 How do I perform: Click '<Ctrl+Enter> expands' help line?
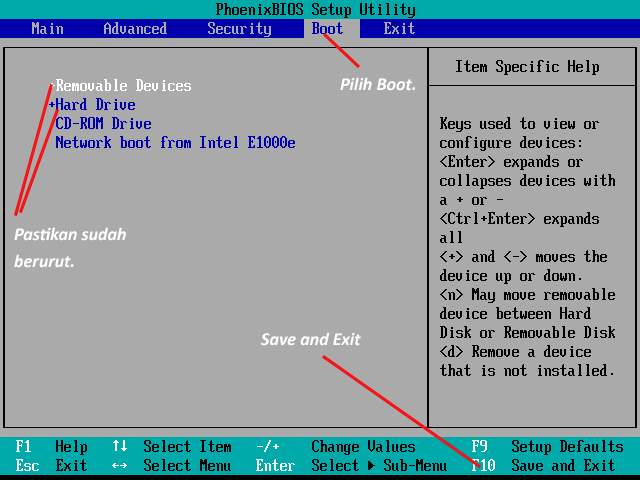coord(519,219)
